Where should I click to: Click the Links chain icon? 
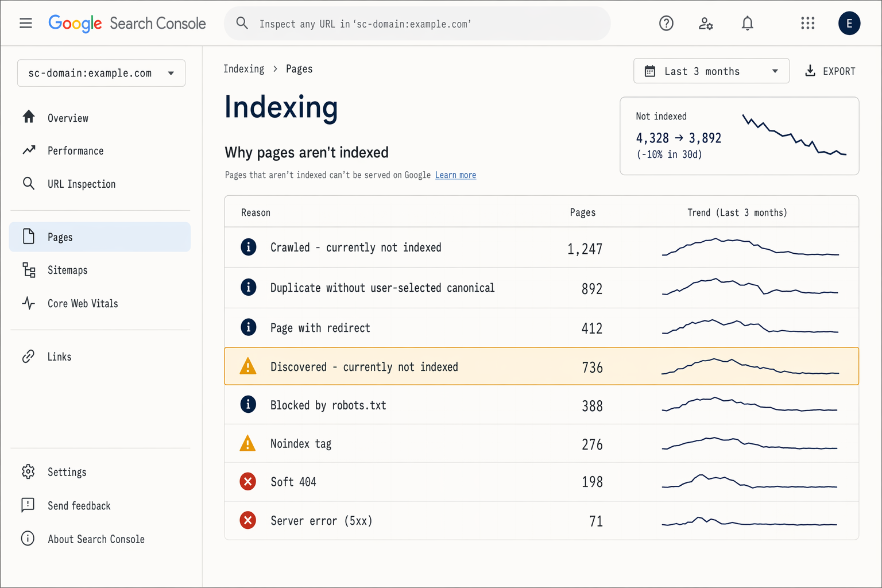tap(29, 357)
